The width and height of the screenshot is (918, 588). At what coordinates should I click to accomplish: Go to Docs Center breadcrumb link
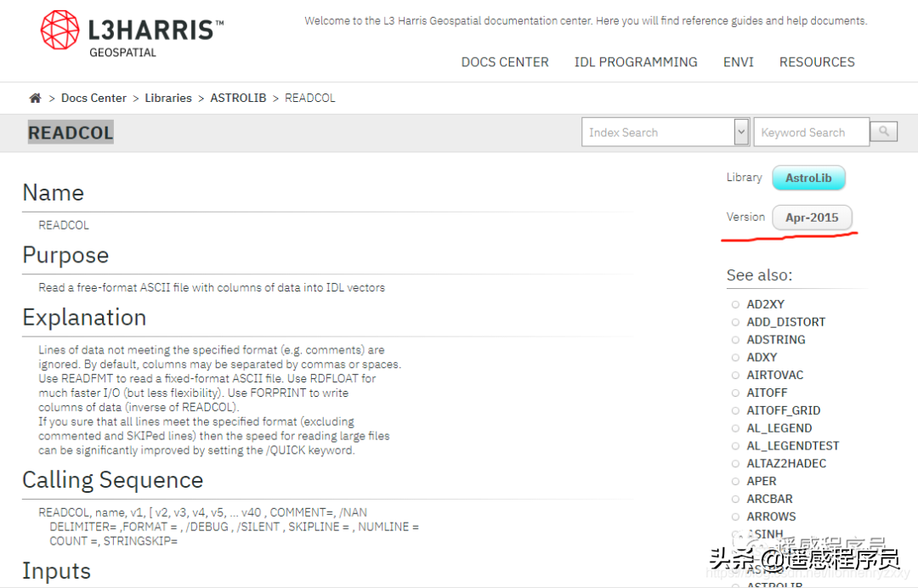(x=93, y=99)
